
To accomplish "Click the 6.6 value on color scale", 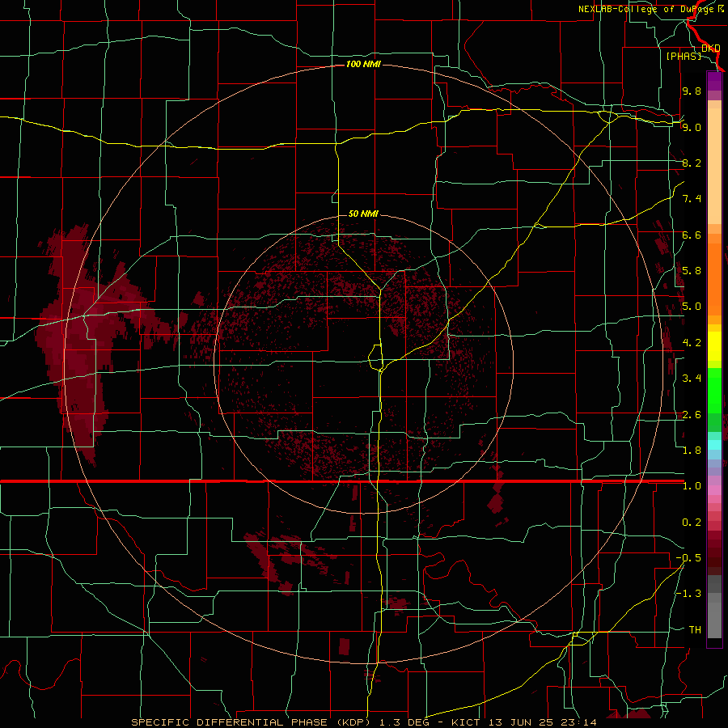I will click(x=692, y=235).
